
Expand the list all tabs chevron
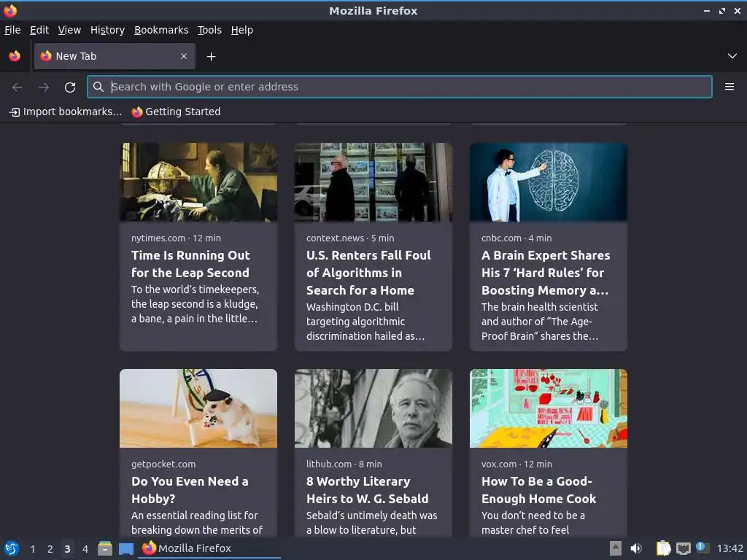point(732,56)
